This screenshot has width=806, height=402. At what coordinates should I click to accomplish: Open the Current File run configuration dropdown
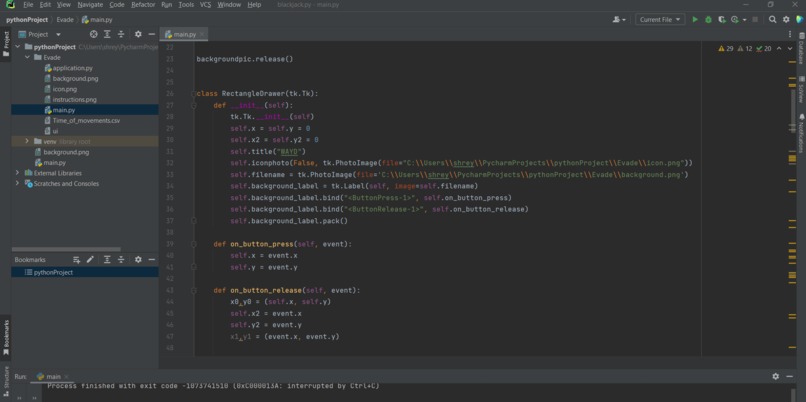660,20
